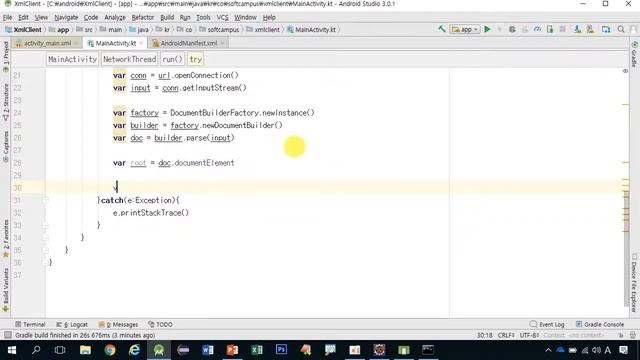
Task: Click the inspection eye indicator icon
Action: click(x=625, y=71)
